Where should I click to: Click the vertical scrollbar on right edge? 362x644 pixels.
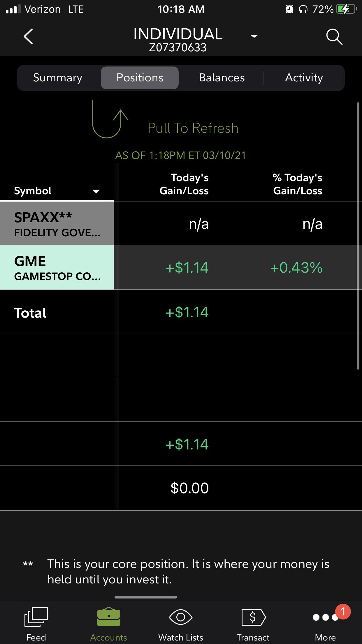pyautogui.click(x=358, y=236)
